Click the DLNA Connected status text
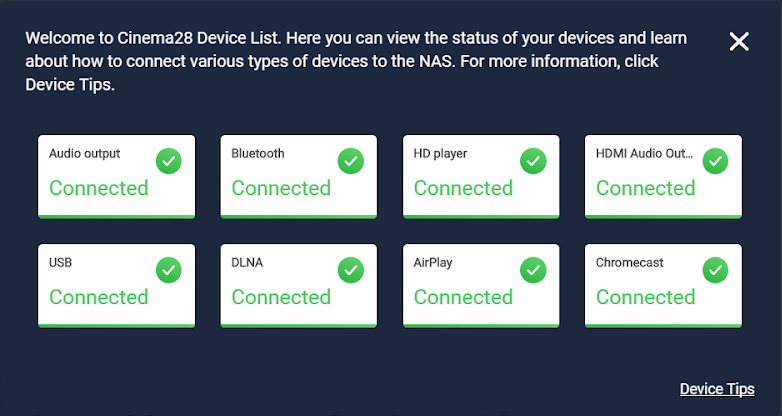This screenshot has width=782, height=416. point(281,297)
